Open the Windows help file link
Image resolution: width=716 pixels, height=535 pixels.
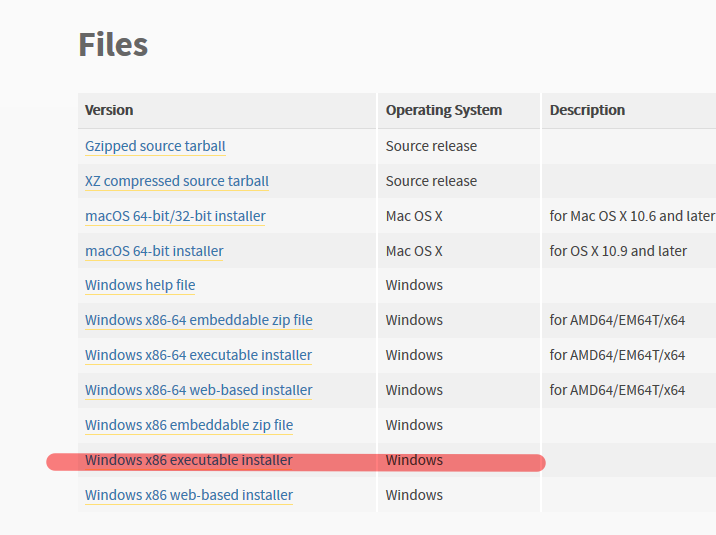click(x=140, y=285)
